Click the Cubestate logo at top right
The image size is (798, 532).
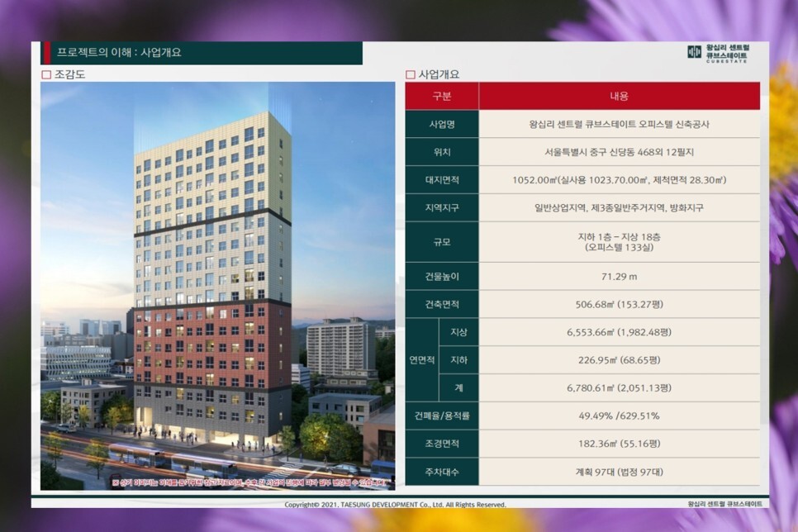[718, 53]
